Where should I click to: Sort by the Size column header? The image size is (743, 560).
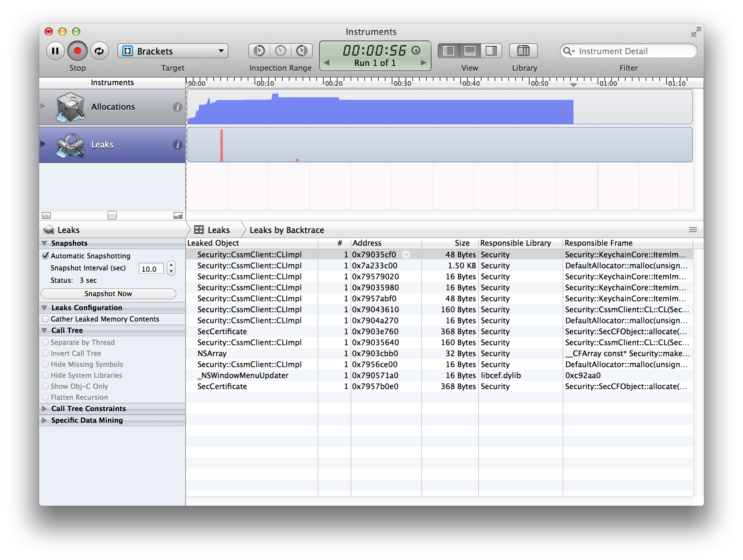click(x=450, y=243)
